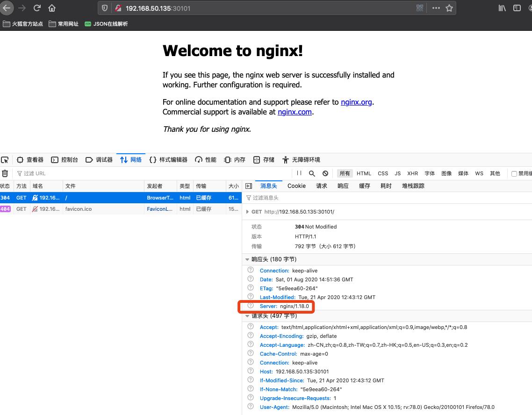Open the Timings (耗时) details tab
Viewport: 532px width, 415px height.
[x=386, y=186]
